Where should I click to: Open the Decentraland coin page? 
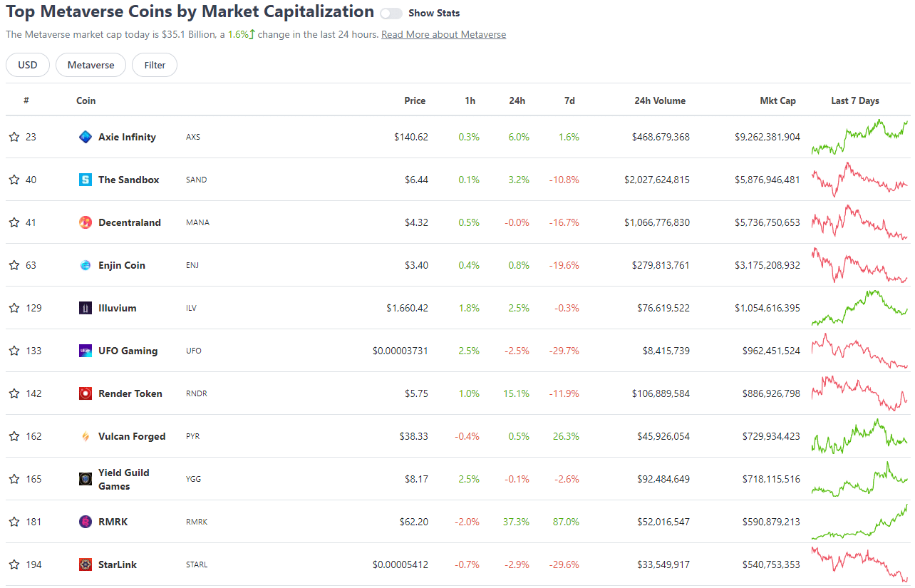coord(130,222)
